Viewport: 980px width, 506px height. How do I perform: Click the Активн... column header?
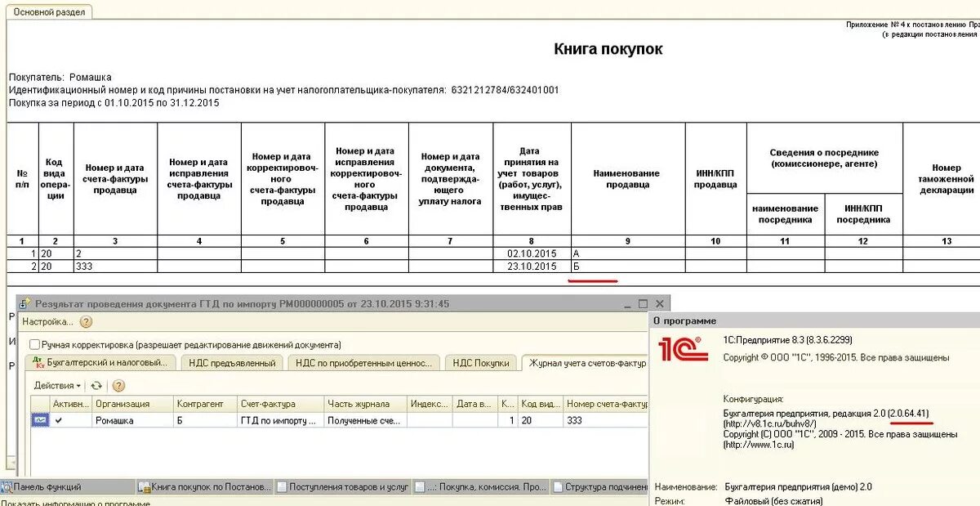click(x=71, y=404)
